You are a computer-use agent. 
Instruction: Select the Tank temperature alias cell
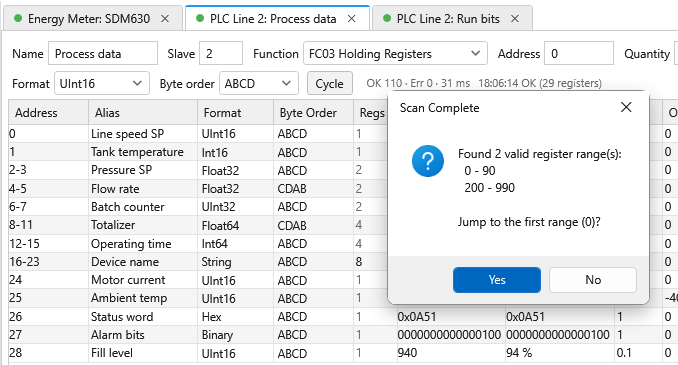tap(143, 152)
